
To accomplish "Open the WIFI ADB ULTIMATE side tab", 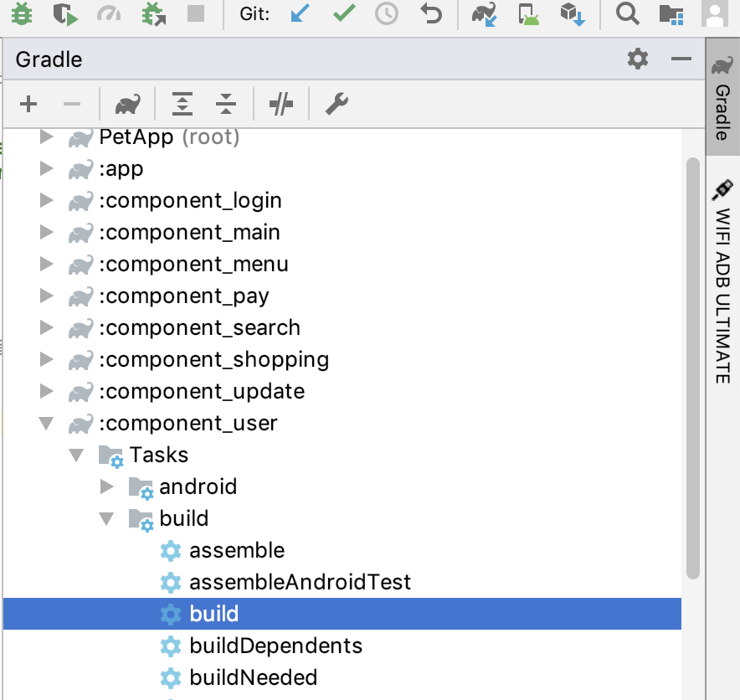I will (722, 281).
